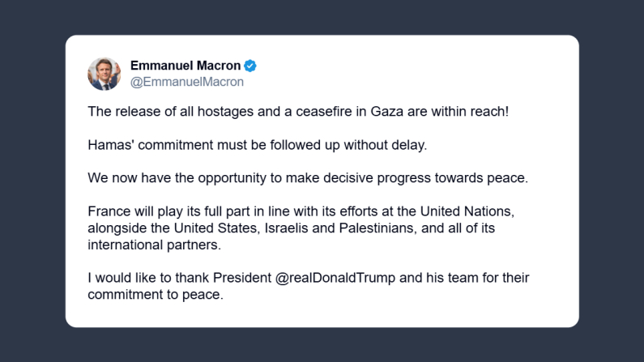Click the blue verified badge
The width and height of the screenshot is (644, 362).
[x=251, y=66]
